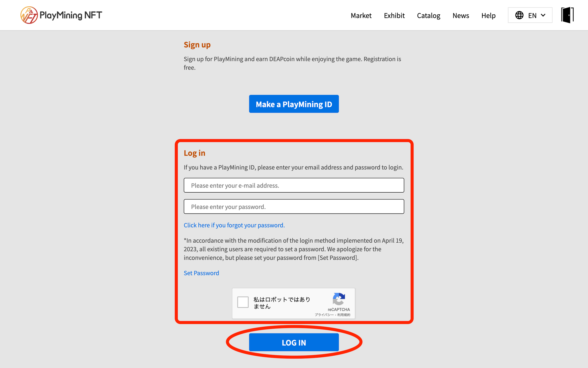Open the Help menu item
Viewport: 588px width, 368px height.
pyautogui.click(x=488, y=16)
